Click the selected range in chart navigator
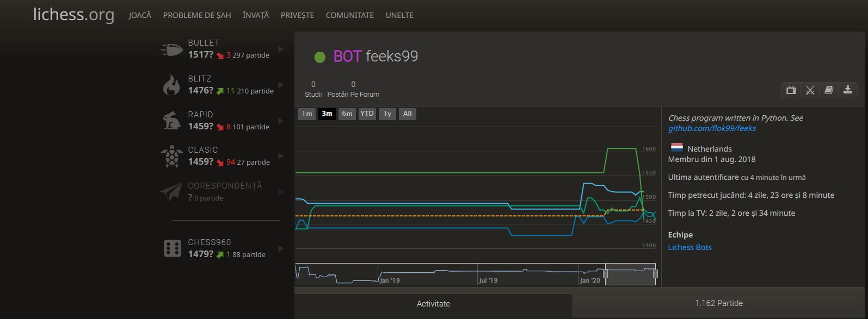The width and height of the screenshot is (868, 319). tap(630, 274)
